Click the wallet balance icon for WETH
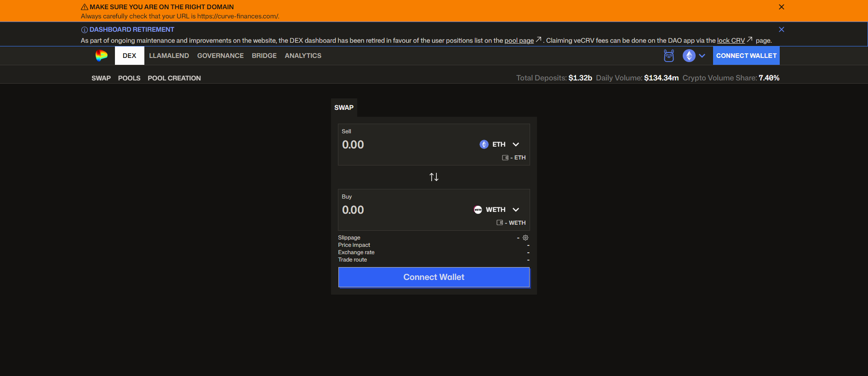Screen dimensions: 868x376 tap(500, 223)
